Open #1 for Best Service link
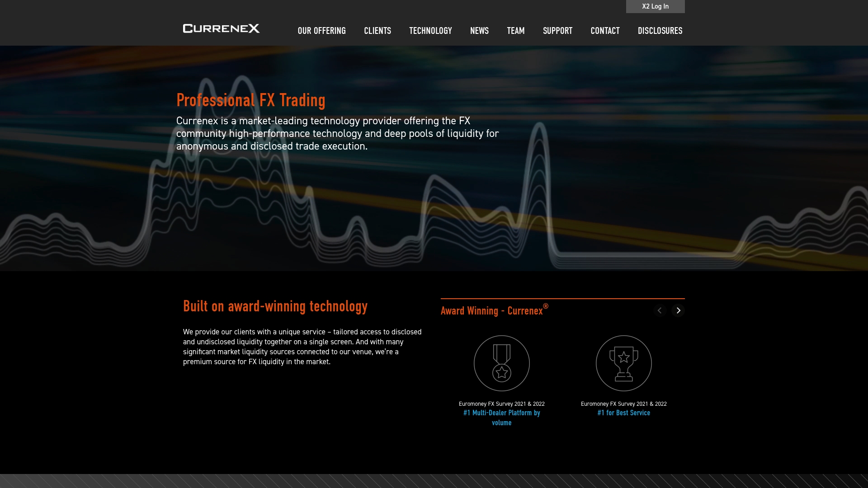 pos(624,413)
